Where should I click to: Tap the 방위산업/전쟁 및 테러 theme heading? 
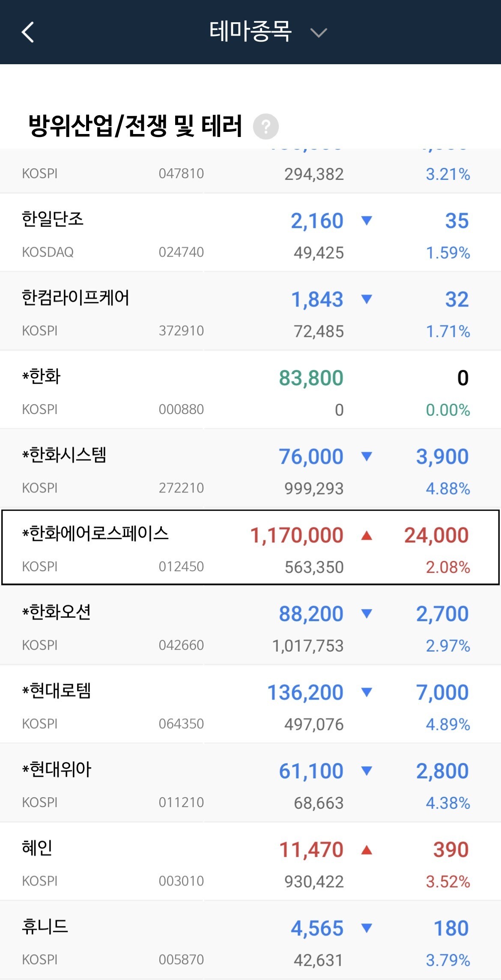coord(135,126)
